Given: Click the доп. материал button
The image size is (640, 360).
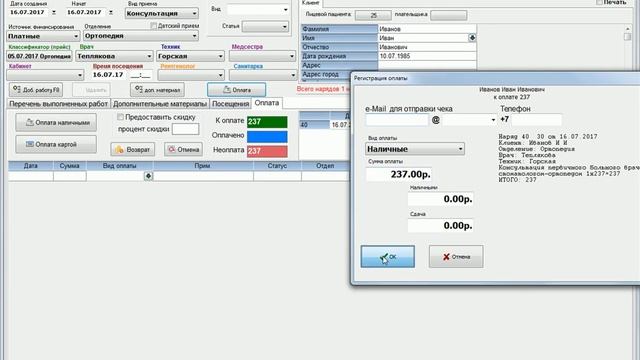Looking at the screenshot, I should (x=157, y=90).
